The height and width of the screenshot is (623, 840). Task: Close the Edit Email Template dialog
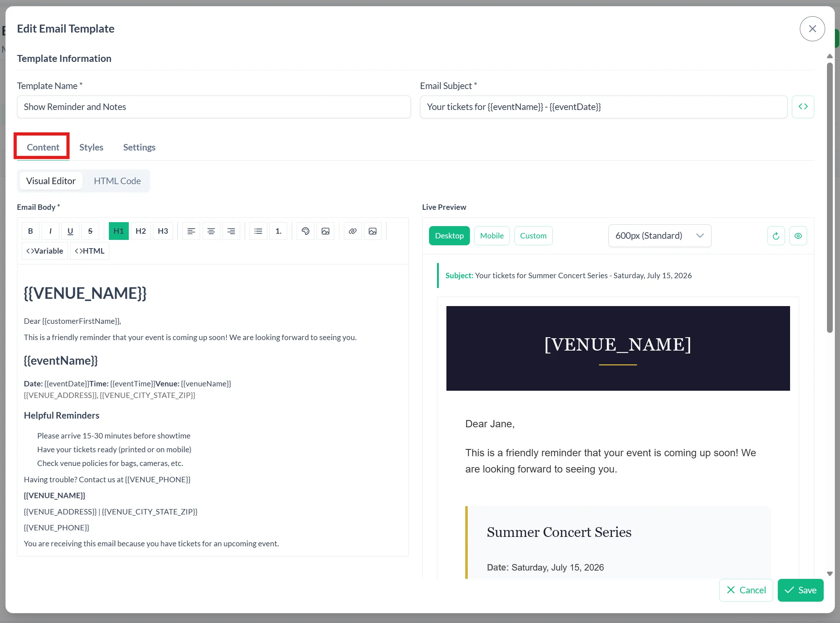tap(813, 29)
